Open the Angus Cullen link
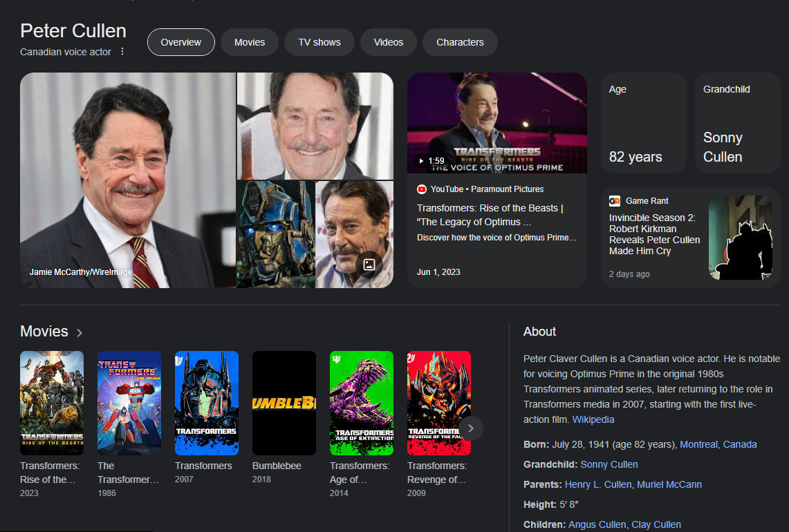 click(597, 524)
